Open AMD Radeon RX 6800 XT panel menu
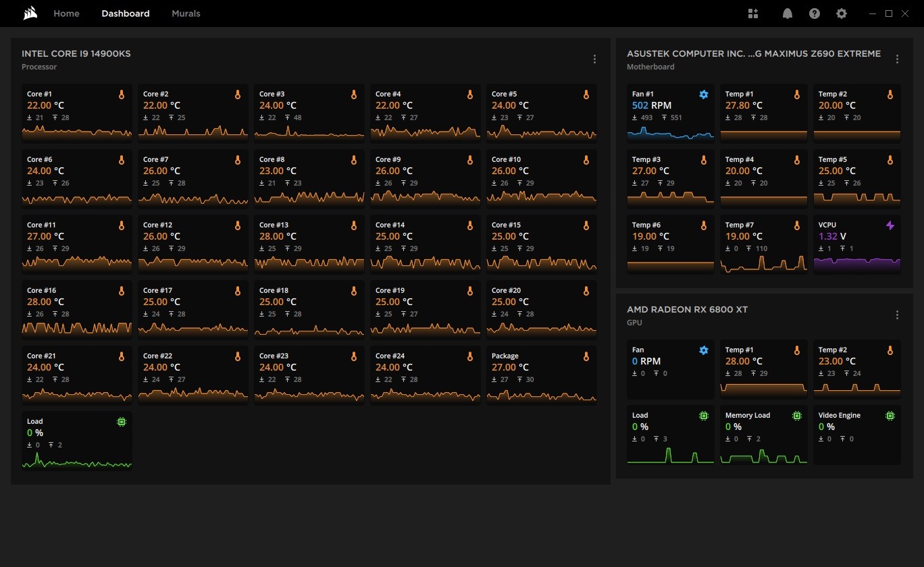The height and width of the screenshot is (567, 924). tap(897, 315)
